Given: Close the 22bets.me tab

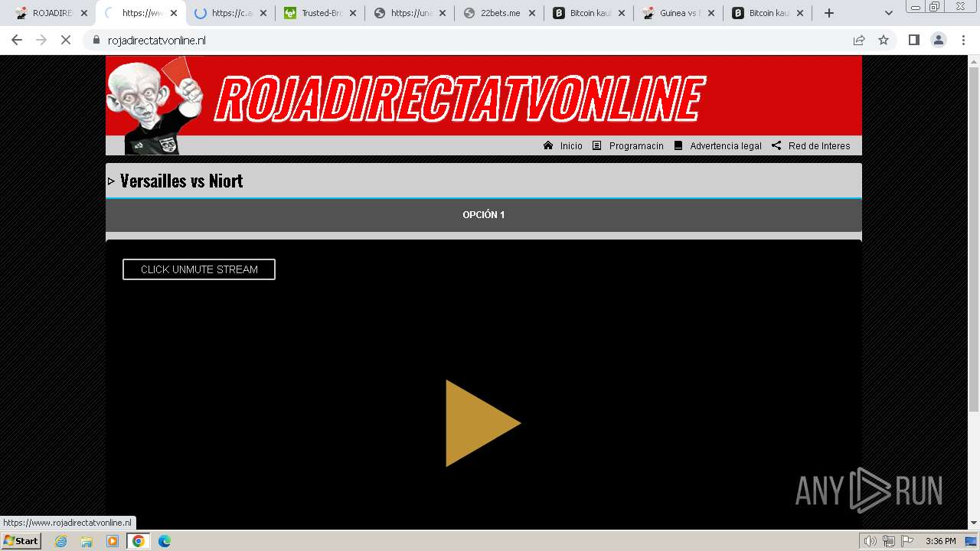Looking at the screenshot, I should point(532,13).
